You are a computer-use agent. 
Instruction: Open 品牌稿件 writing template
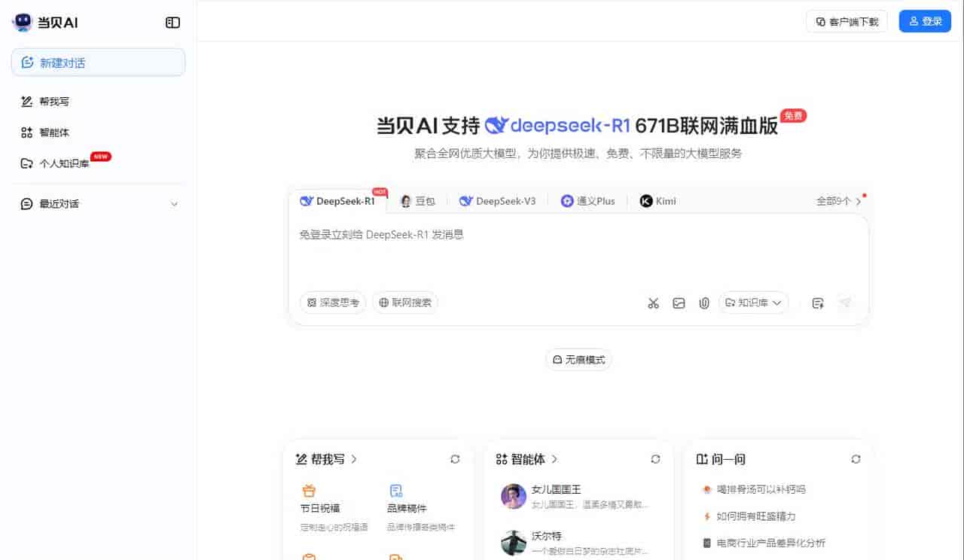pos(421,509)
